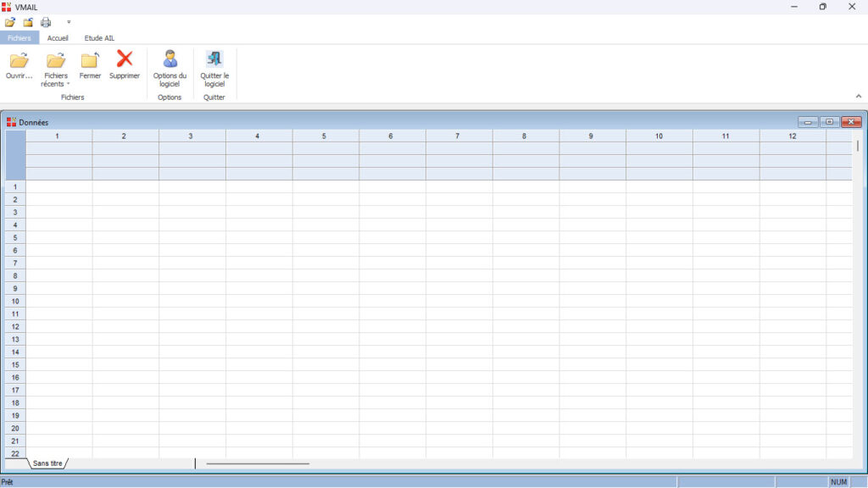The height and width of the screenshot is (488, 868).
Task: Click the vertical scrollbar thumb of the grid
Action: (x=858, y=146)
